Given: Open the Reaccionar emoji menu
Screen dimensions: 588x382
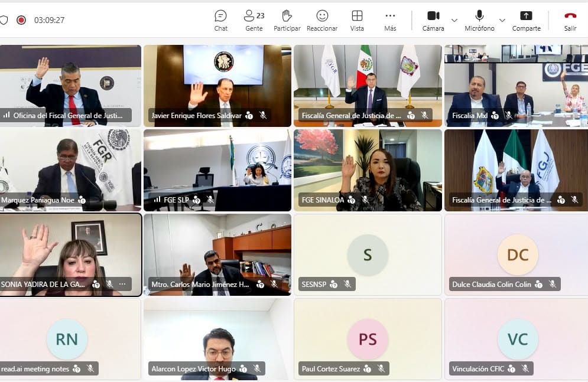Looking at the screenshot, I should (322, 21).
